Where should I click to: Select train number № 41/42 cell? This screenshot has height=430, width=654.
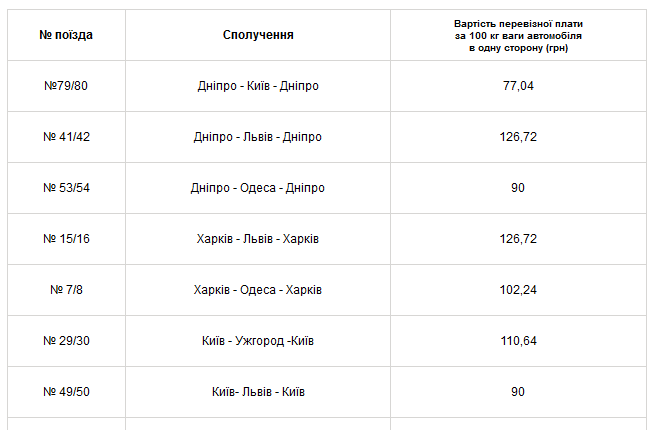tap(66, 137)
